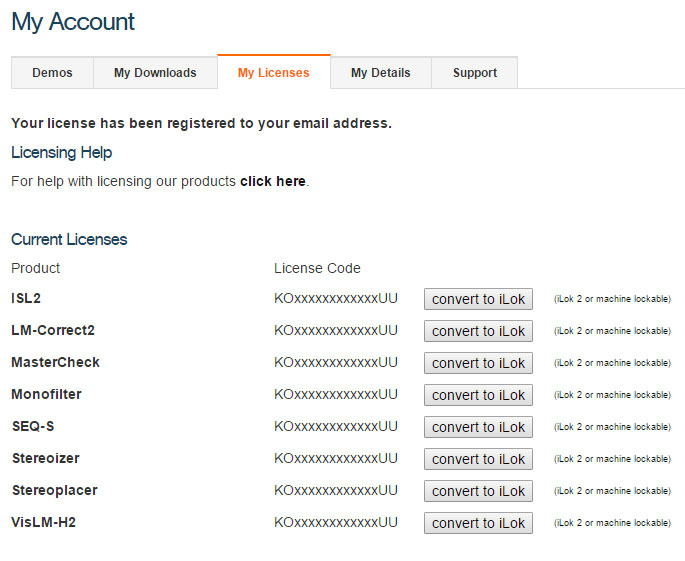Convert SEQ-S license to iLok
Viewport: 685px width, 561px height.
tap(478, 427)
